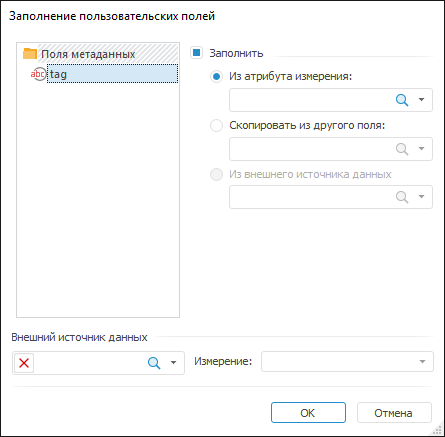Screen dimensions: 445x437
Task: Search in the Из атрибута измерения field magnifier
Action: (402, 100)
